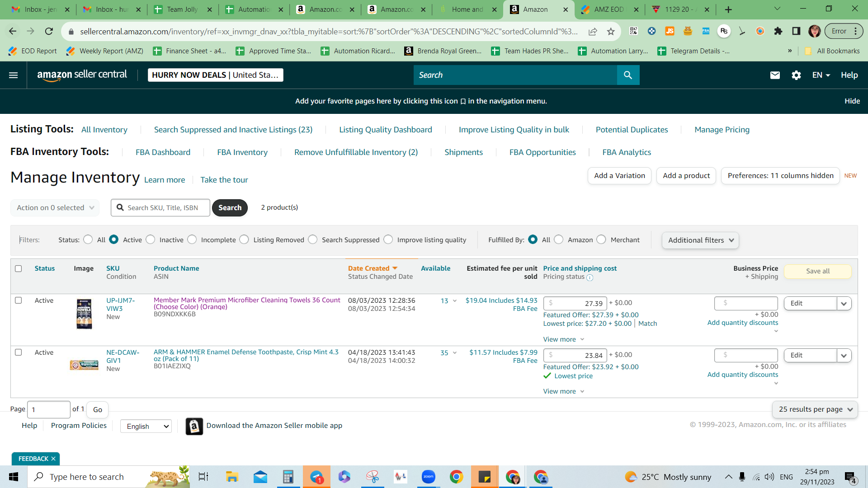
Task: Expand available quantity 13 chevron
Action: coord(455,301)
